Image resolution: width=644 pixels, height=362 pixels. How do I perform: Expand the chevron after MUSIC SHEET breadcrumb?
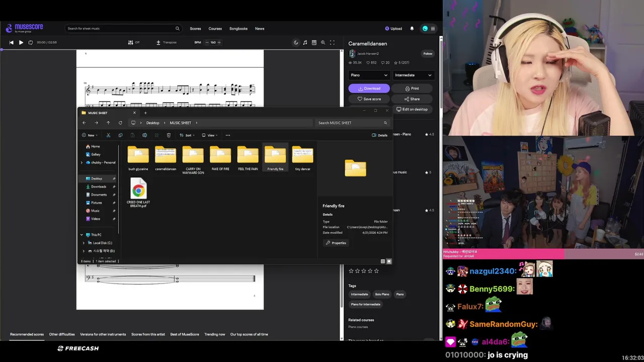click(196, 123)
